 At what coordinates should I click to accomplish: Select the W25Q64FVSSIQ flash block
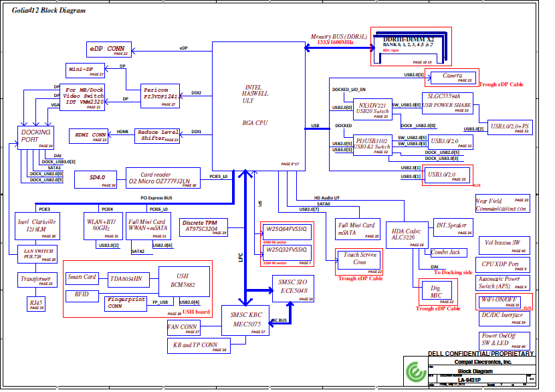tap(287, 232)
